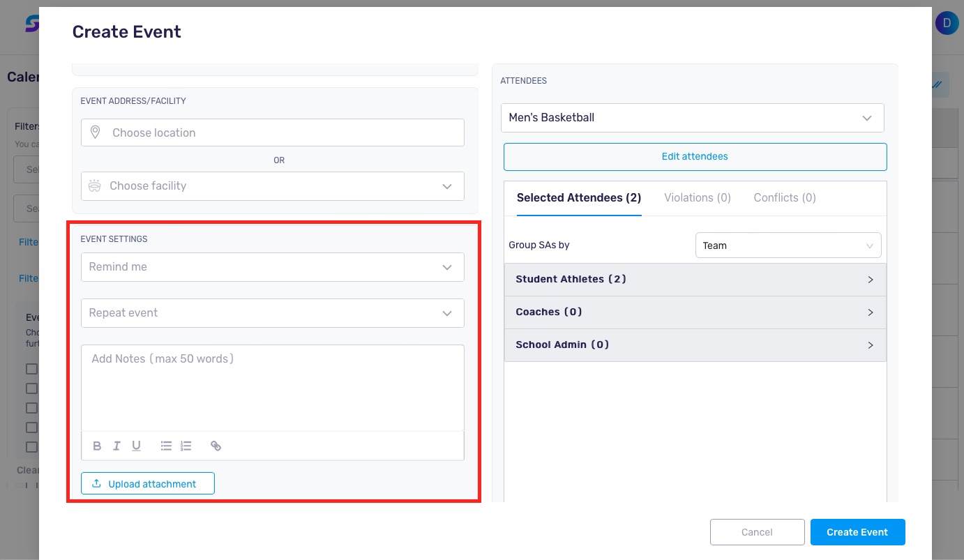Screen dimensions: 964x560
Task: Open the Repeat event dropdown
Action: click(273, 313)
